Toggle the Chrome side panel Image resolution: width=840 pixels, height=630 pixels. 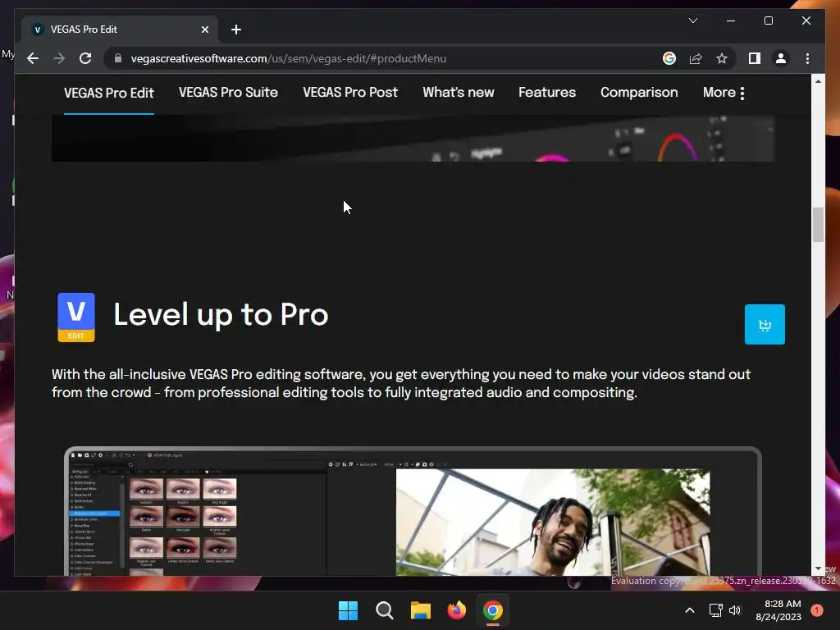pyautogui.click(x=755, y=58)
